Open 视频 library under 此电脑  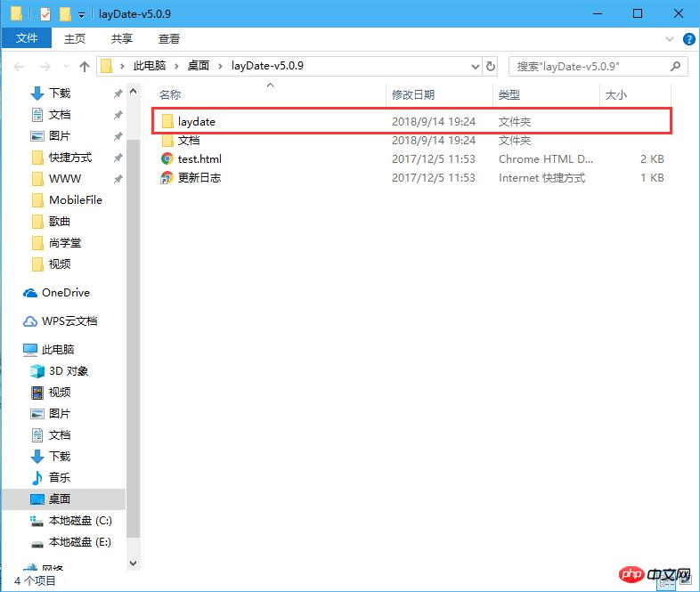tap(60, 392)
